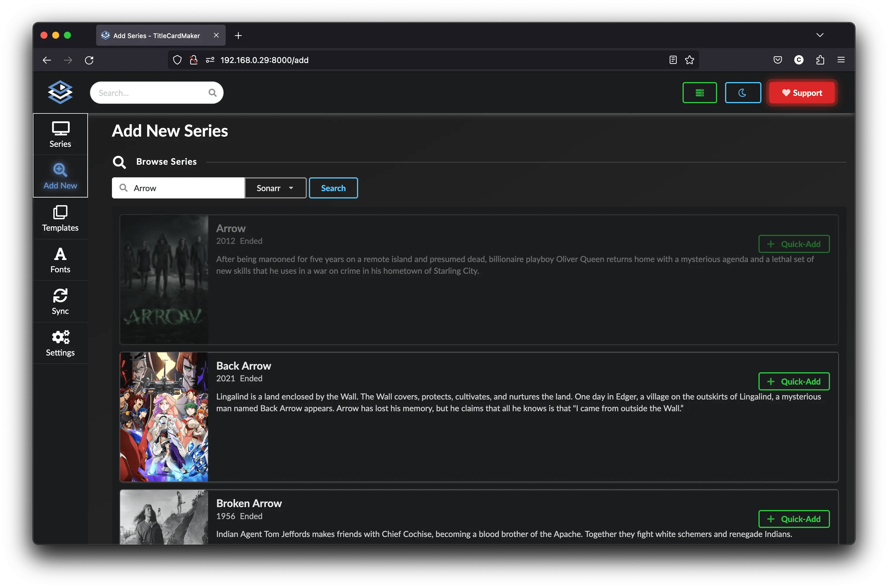
Task: Click the address bar URL 192.168.0.29:8000/add
Action: pyautogui.click(x=264, y=60)
